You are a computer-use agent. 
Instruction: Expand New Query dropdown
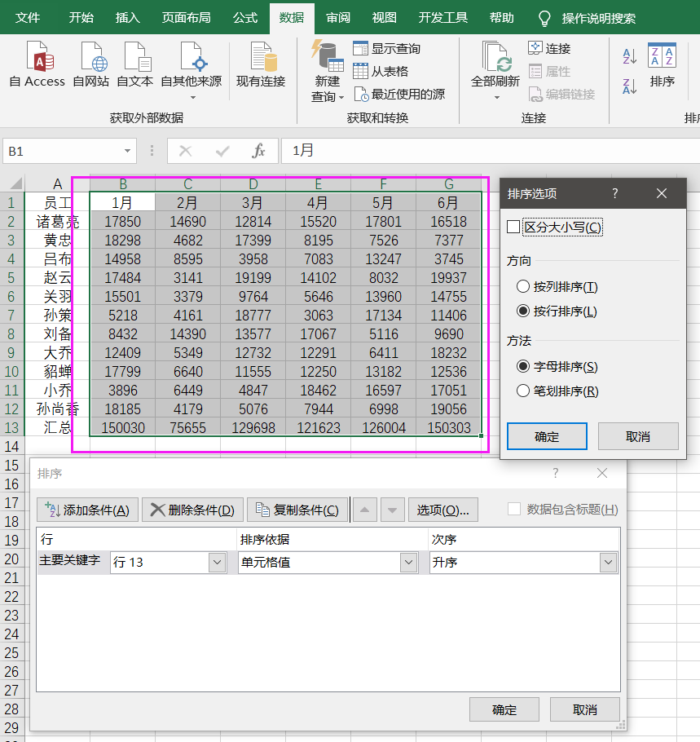[x=342, y=98]
